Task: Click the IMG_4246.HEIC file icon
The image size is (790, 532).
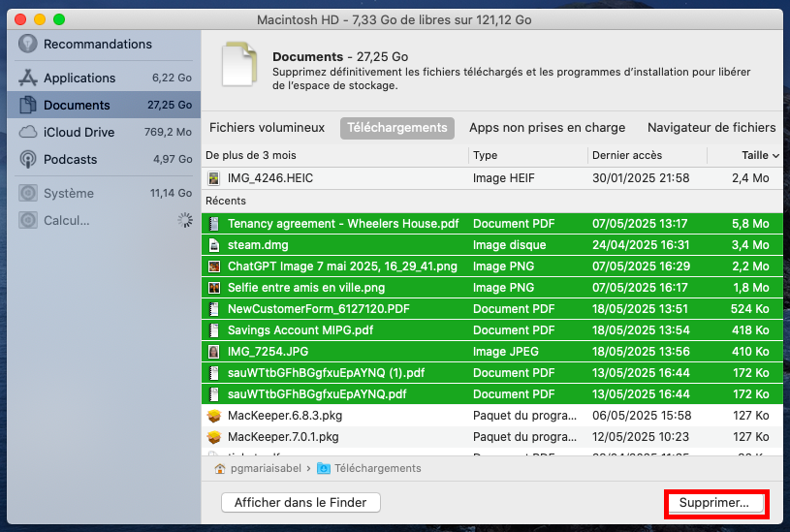Action: 214,178
